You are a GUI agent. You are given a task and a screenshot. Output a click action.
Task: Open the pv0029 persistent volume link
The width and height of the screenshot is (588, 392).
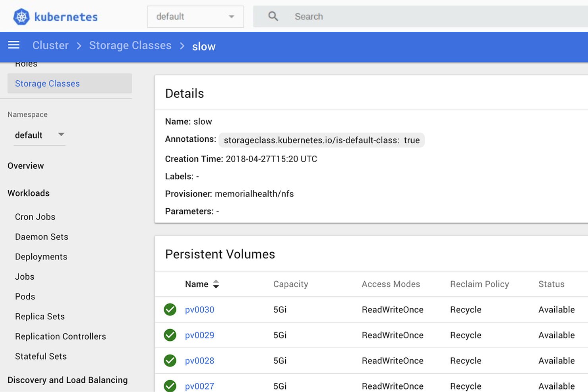(x=199, y=335)
